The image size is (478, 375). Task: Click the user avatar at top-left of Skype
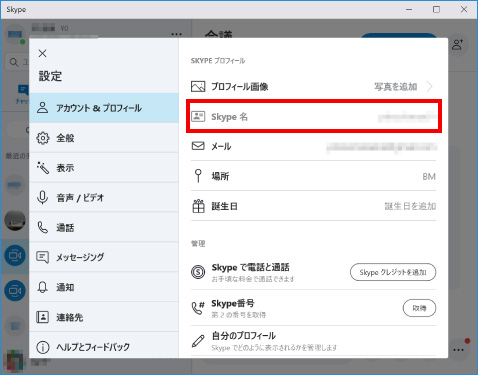(15, 34)
